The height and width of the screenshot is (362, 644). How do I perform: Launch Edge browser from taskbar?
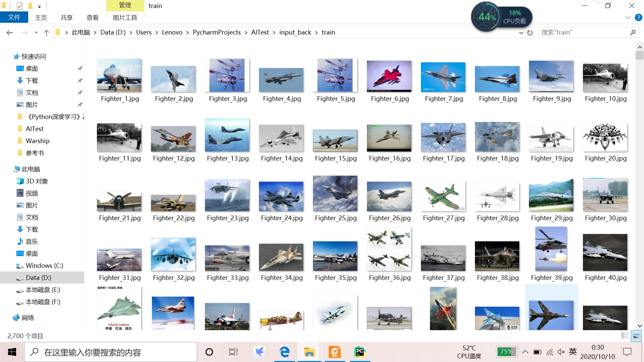pyautogui.click(x=284, y=352)
